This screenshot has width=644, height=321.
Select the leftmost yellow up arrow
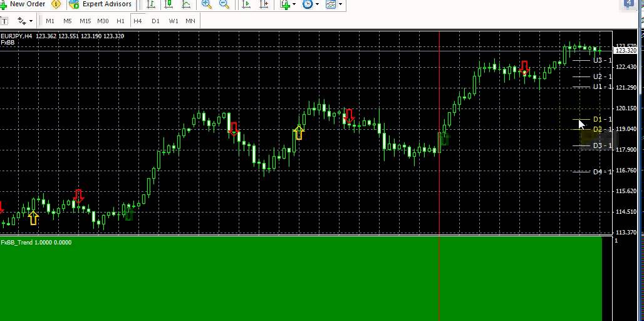pyautogui.click(x=33, y=218)
